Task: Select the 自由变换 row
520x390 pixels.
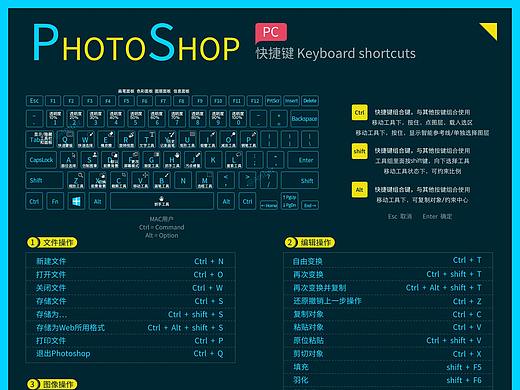Action: click(x=388, y=261)
